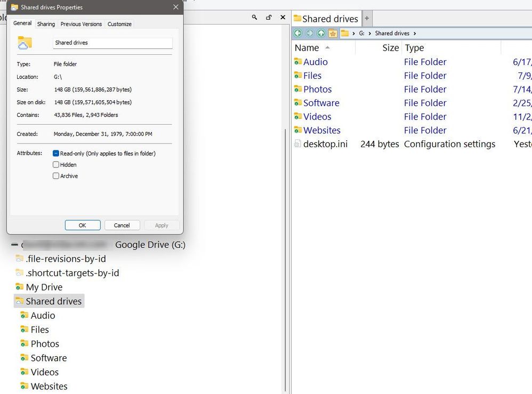
Task: Click Cancel in the Properties dialog
Action: [x=122, y=225]
